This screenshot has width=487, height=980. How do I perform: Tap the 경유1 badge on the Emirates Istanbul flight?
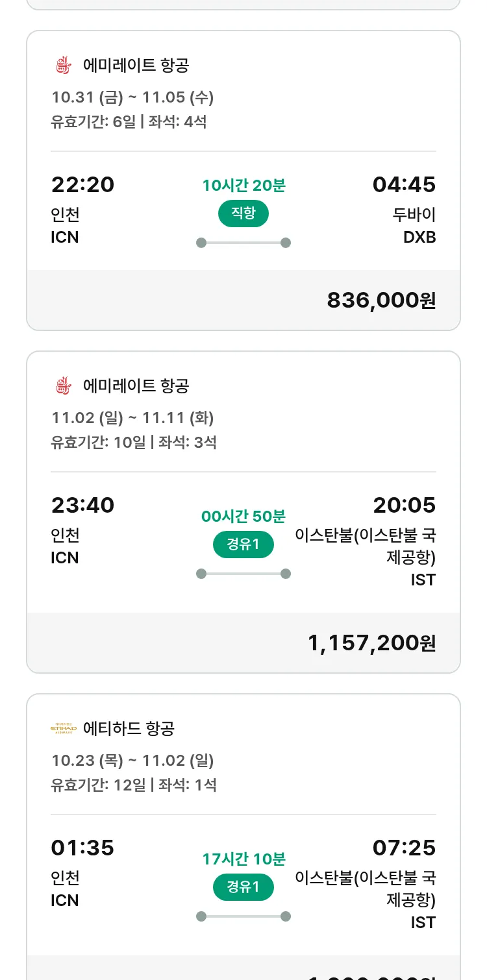(x=243, y=545)
